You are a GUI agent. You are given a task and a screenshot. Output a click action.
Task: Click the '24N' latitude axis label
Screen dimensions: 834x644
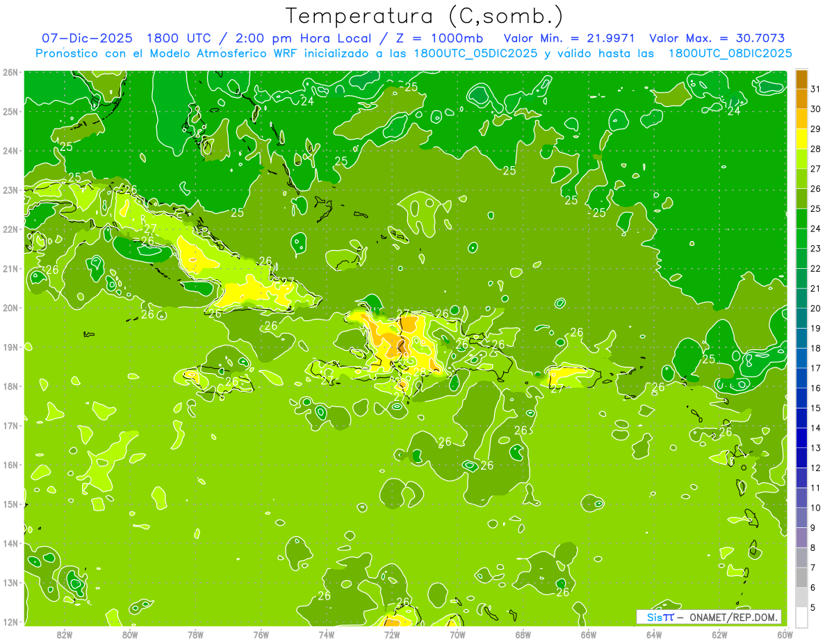(x=10, y=151)
